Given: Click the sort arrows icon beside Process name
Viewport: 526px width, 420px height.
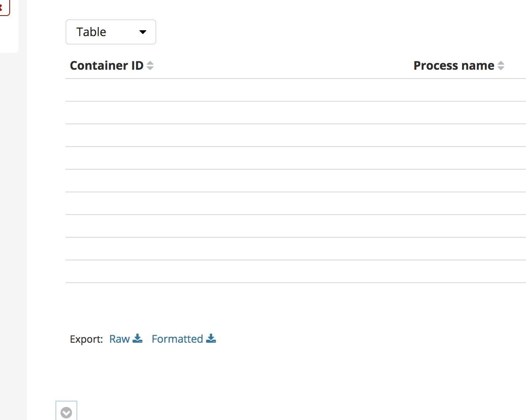Looking at the screenshot, I should tap(501, 66).
